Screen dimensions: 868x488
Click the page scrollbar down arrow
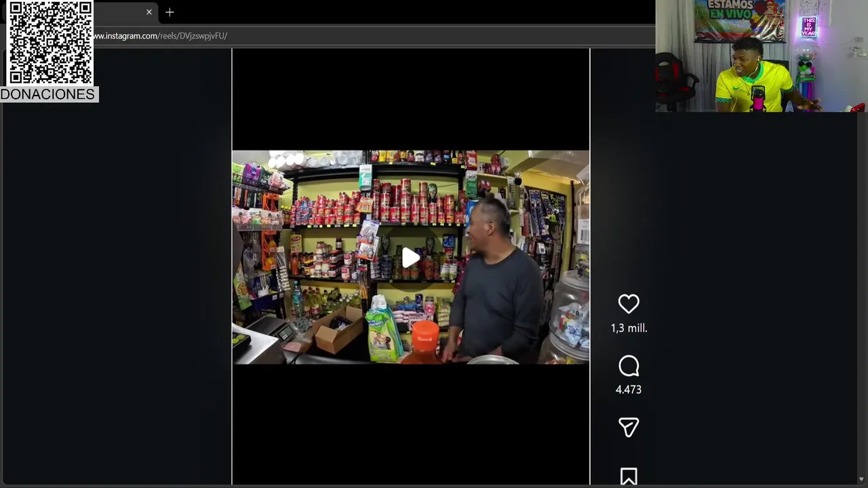coord(861,480)
